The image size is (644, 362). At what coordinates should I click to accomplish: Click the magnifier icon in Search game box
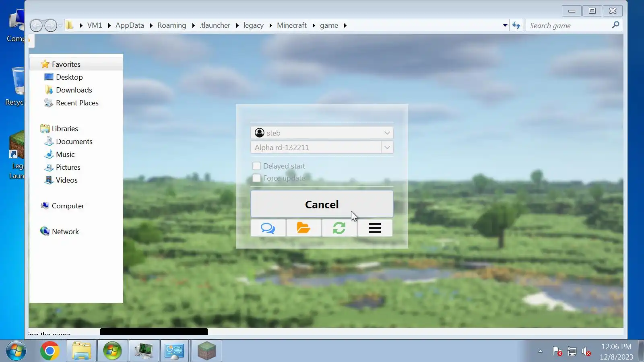615,25
